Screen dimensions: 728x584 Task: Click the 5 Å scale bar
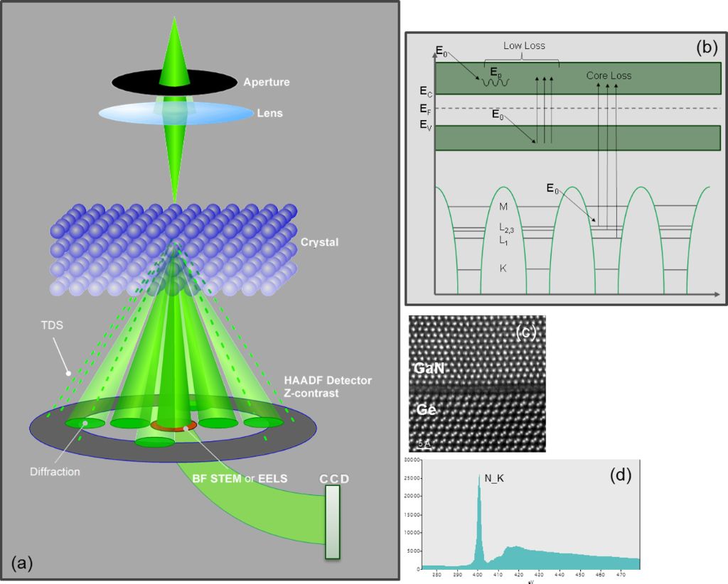423,444
